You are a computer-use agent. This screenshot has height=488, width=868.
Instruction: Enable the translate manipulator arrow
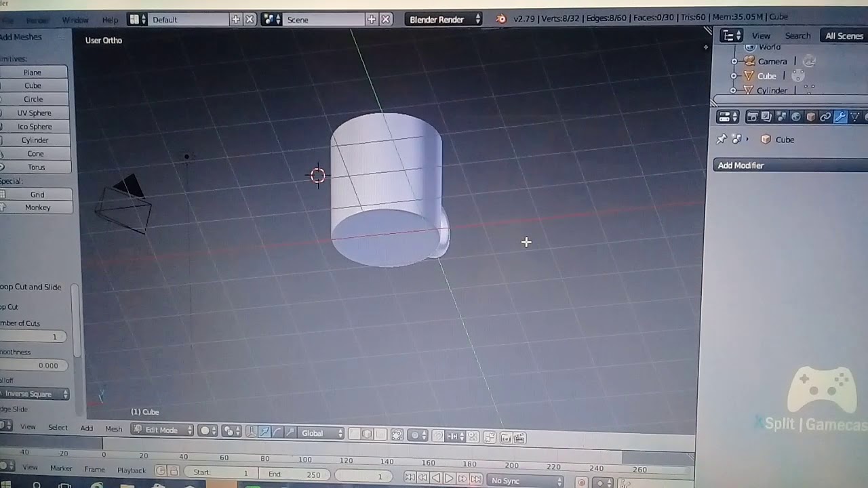point(264,432)
